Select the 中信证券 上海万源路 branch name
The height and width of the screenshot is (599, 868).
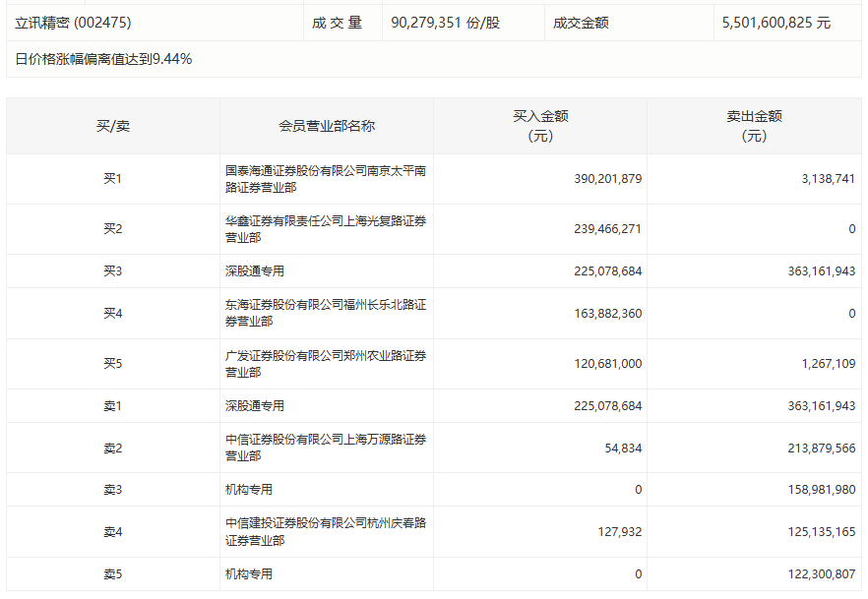pos(326,448)
